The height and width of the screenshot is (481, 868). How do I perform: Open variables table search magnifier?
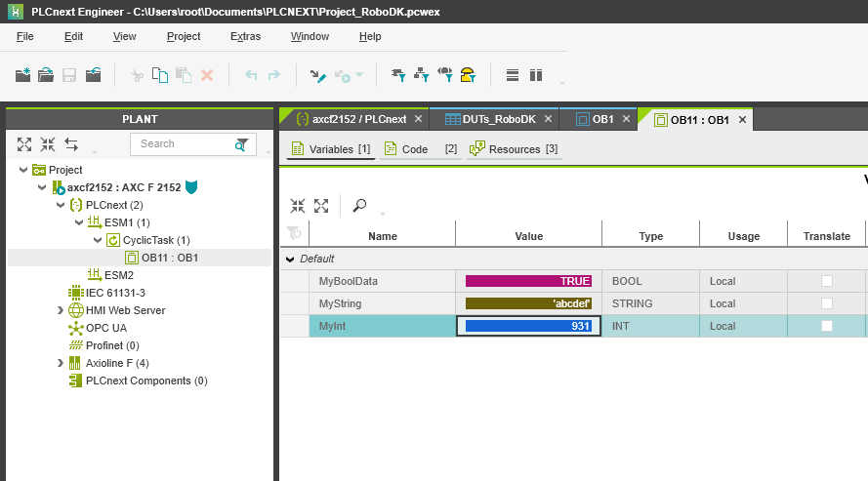(360, 206)
